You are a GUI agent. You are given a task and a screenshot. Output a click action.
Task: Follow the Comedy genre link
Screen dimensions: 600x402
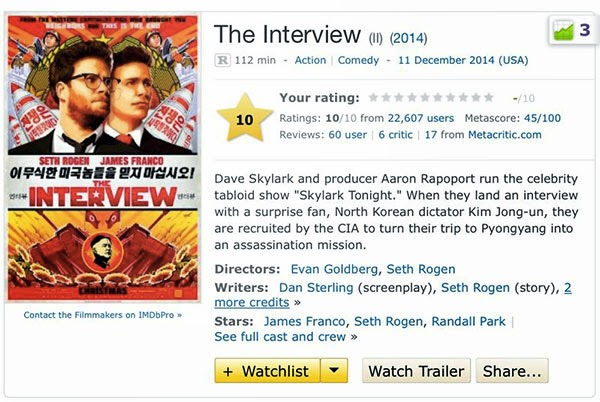click(358, 60)
